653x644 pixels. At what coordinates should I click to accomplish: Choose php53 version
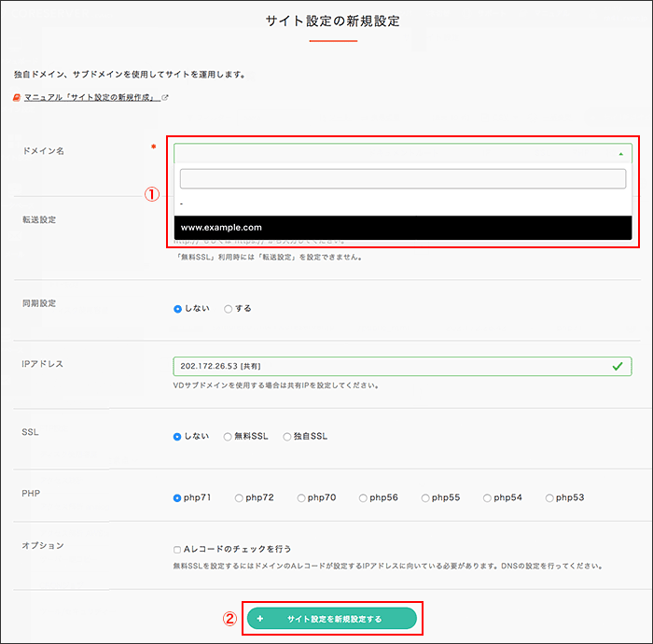[x=550, y=497]
